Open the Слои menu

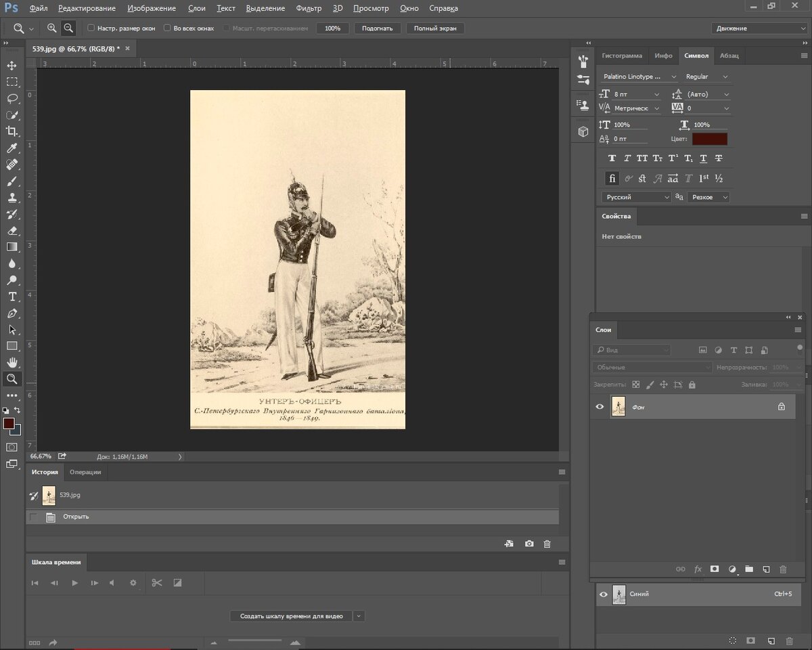(x=197, y=8)
